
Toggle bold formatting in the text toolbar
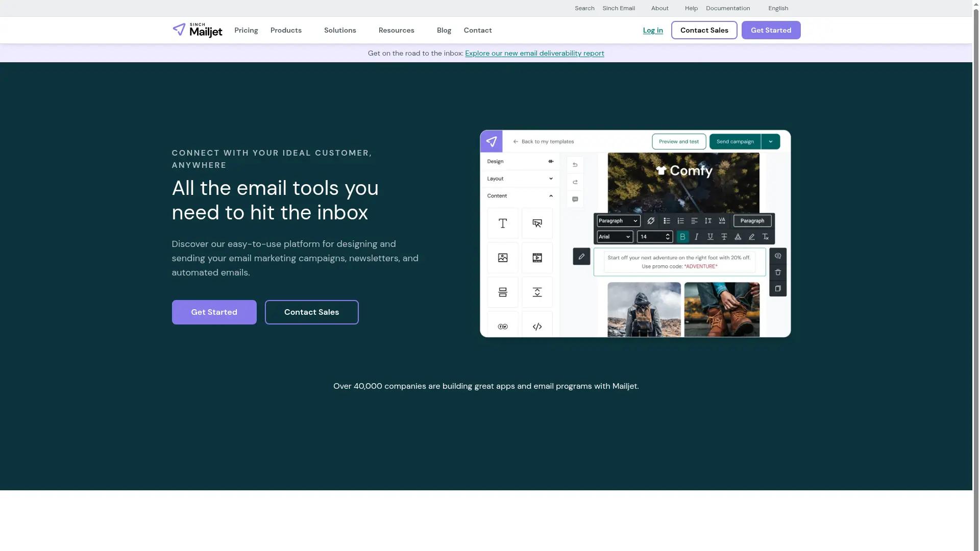(x=682, y=236)
